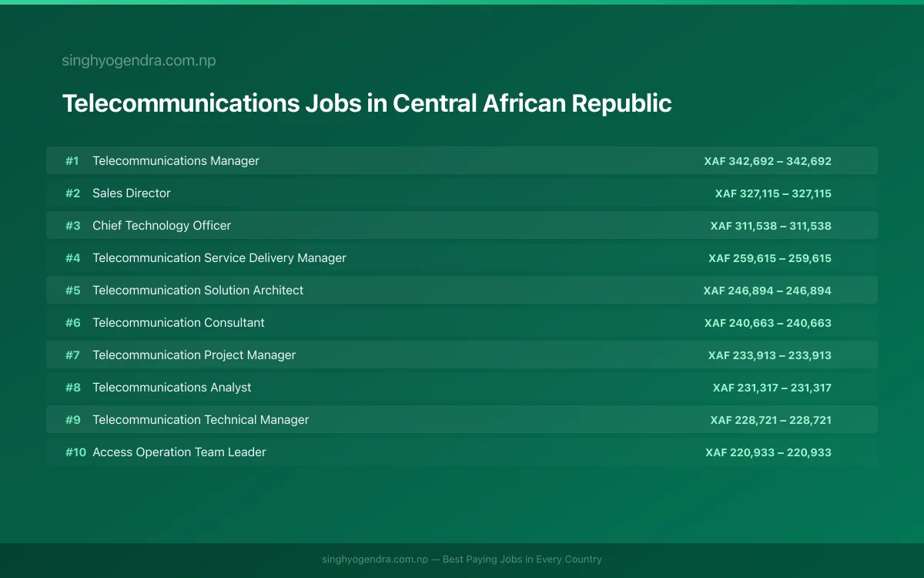Click salary XAF 311,538 – 311,538
Screen dimensions: 924x578
pyautogui.click(x=771, y=226)
